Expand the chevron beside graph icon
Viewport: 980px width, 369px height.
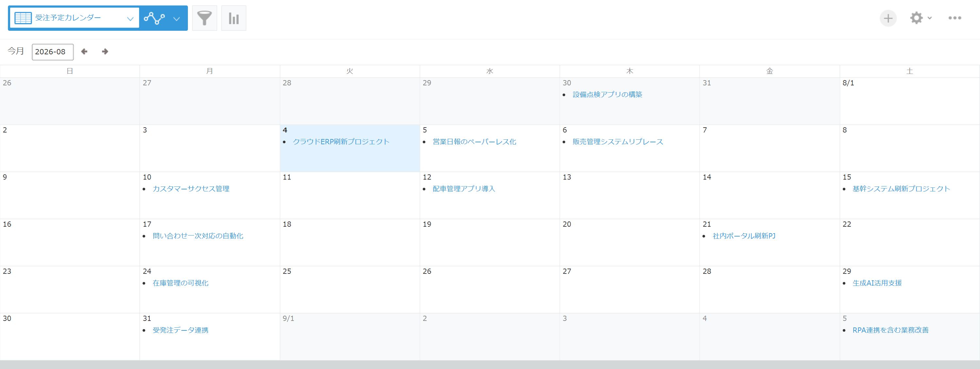click(x=176, y=18)
